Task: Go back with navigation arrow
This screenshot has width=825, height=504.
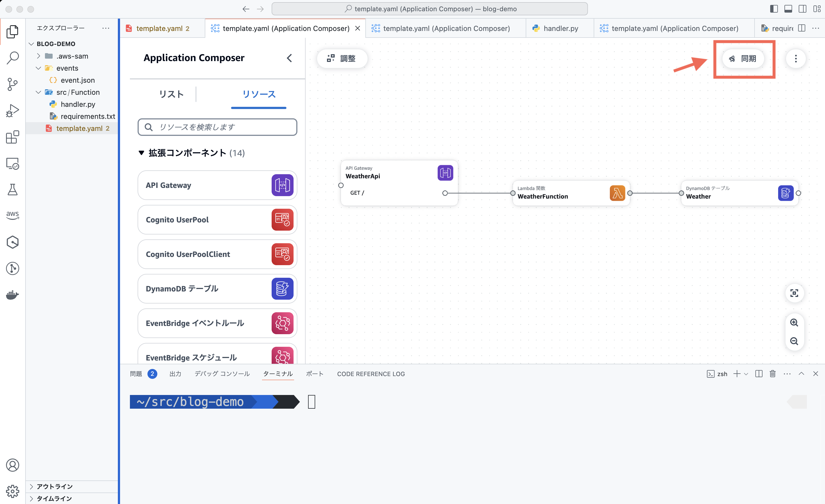Action: (x=246, y=9)
